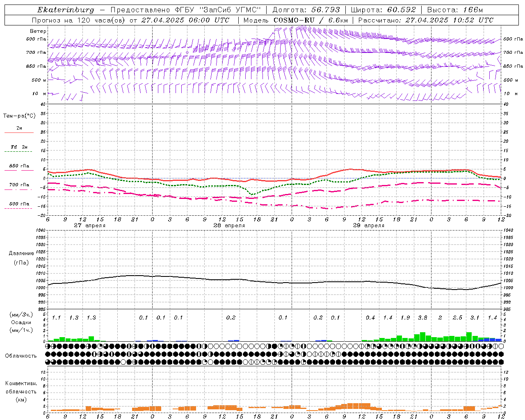Click the '1.9' precipitation amount value

point(405,318)
